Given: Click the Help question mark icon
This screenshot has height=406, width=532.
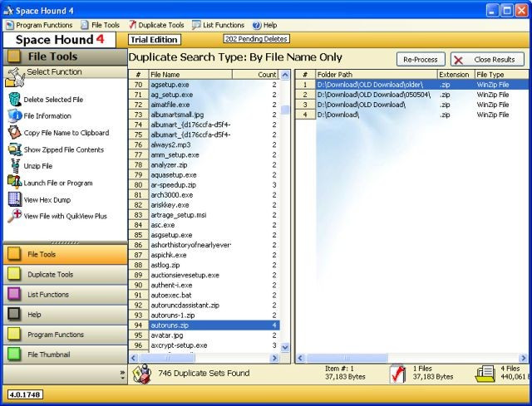Looking at the screenshot, I should (257, 25).
